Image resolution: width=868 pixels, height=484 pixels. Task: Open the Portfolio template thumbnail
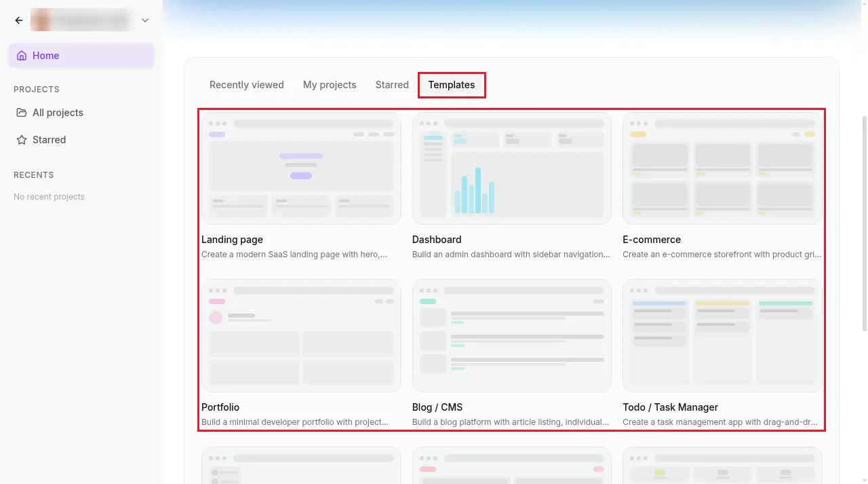click(301, 336)
